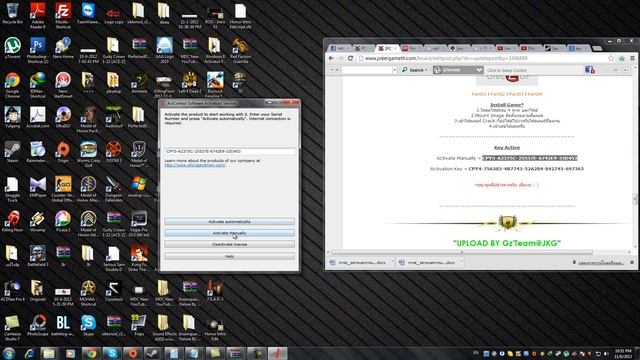
Task: Open the Red Faction Guerrilla desktop icon
Action: pos(240,51)
